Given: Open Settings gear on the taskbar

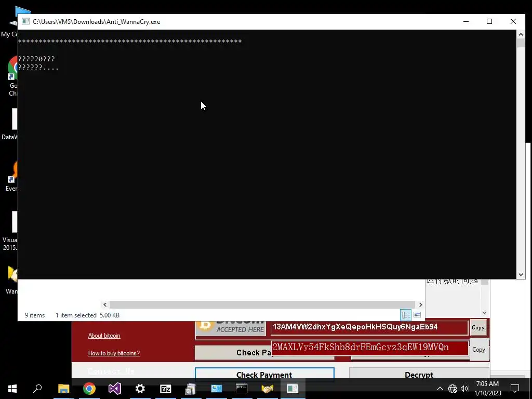Looking at the screenshot, I should (x=140, y=389).
